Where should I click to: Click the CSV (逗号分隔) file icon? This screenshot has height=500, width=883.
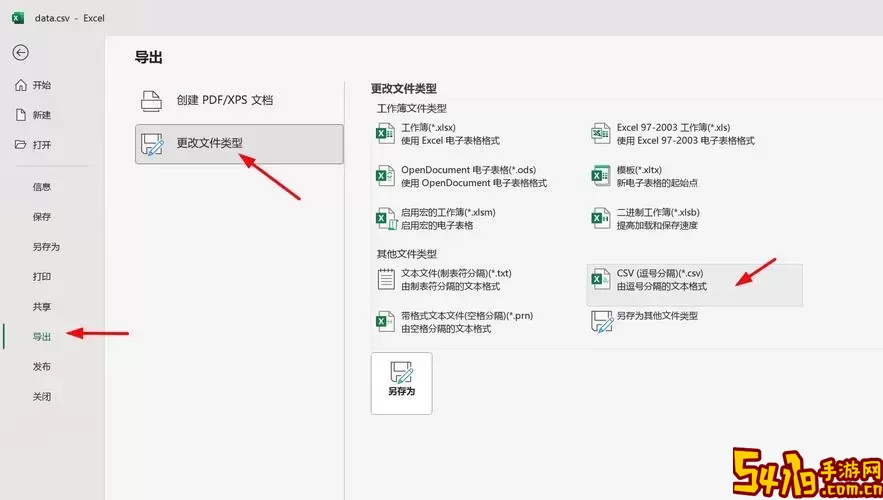point(601,279)
